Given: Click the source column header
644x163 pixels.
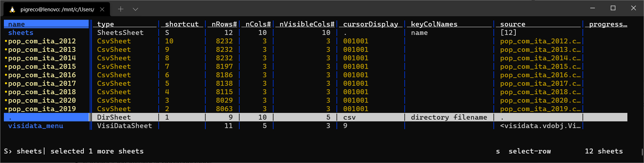Looking at the screenshot, I should pyautogui.click(x=513, y=24).
